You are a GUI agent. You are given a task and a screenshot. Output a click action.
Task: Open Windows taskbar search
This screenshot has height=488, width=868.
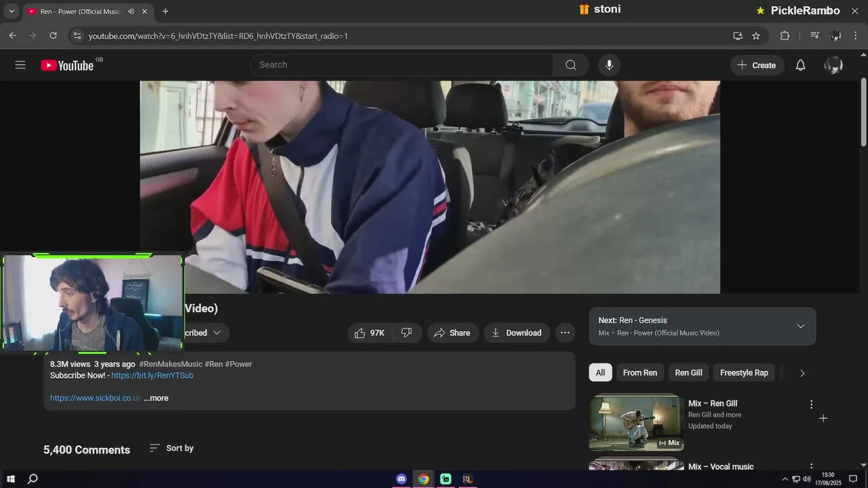click(x=33, y=479)
